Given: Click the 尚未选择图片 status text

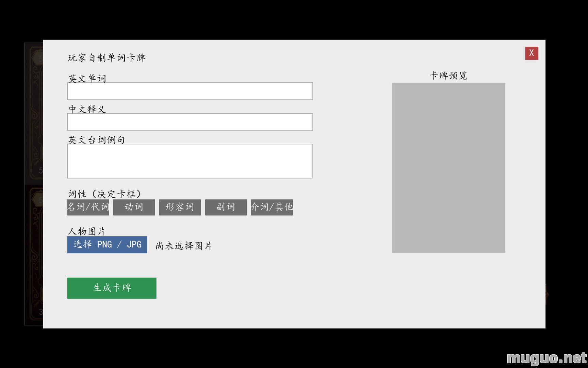Looking at the screenshot, I should (x=184, y=246).
